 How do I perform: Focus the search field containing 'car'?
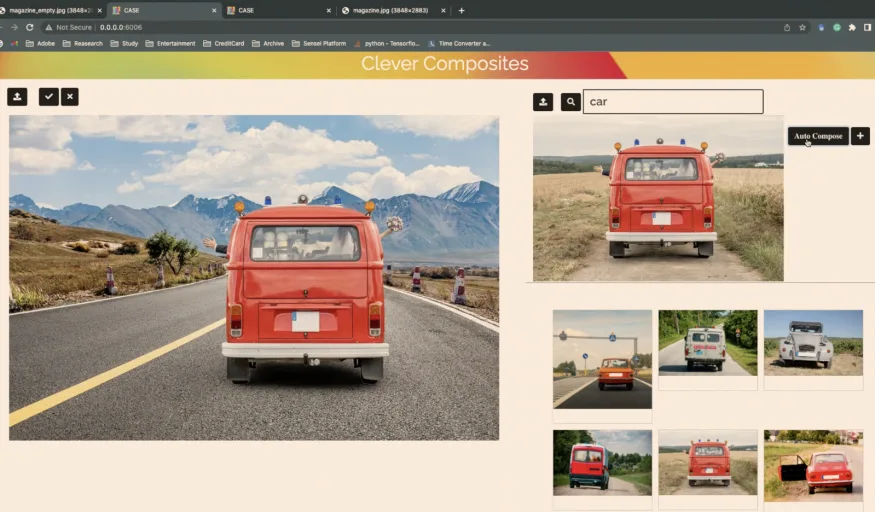click(x=673, y=102)
